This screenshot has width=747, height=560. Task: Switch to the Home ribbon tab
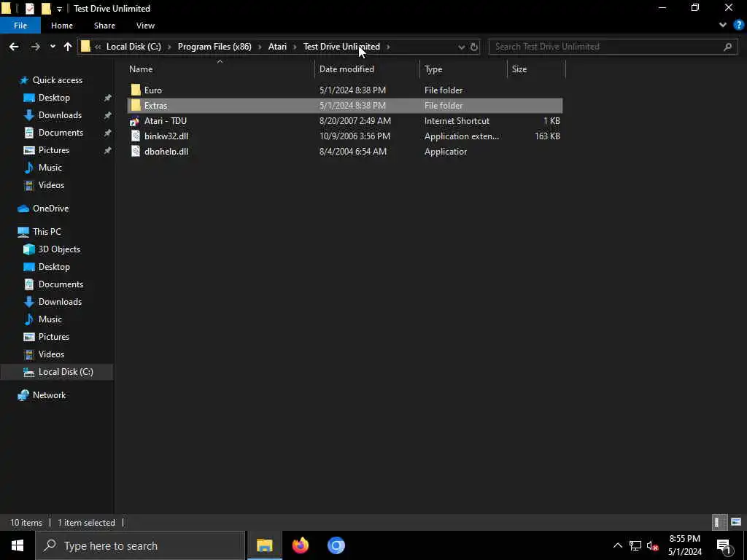[62, 26]
